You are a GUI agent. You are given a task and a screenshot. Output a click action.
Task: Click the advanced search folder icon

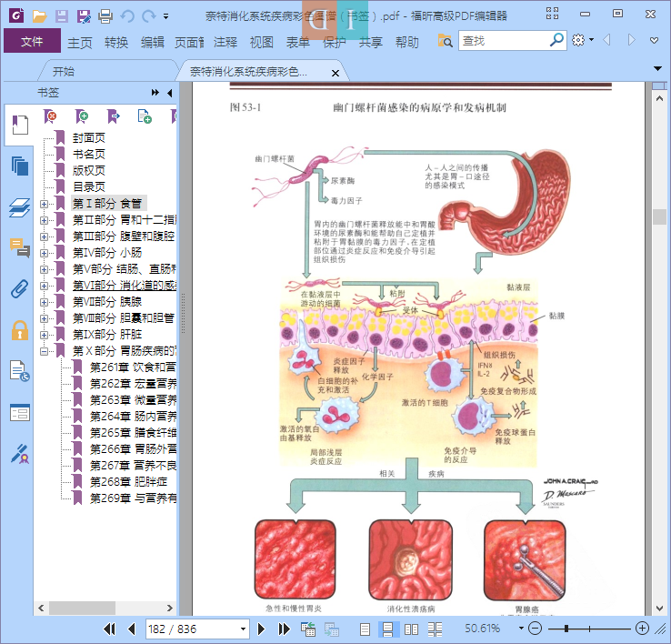coord(445,41)
